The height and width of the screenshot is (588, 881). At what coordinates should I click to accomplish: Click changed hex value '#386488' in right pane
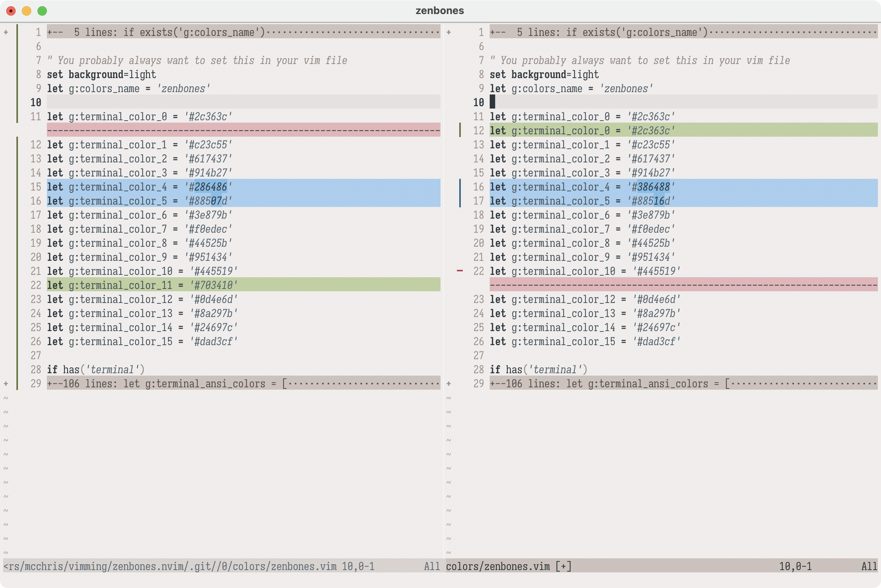click(x=651, y=187)
